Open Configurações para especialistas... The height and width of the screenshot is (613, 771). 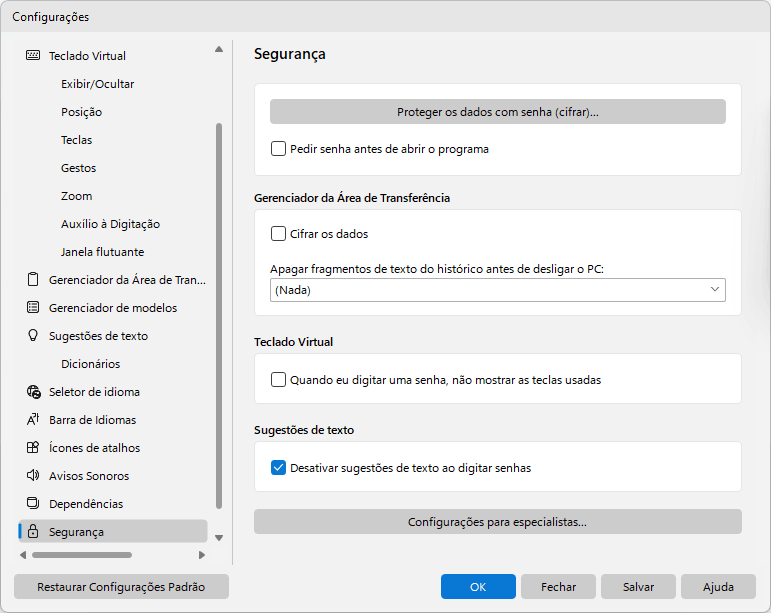498,522
